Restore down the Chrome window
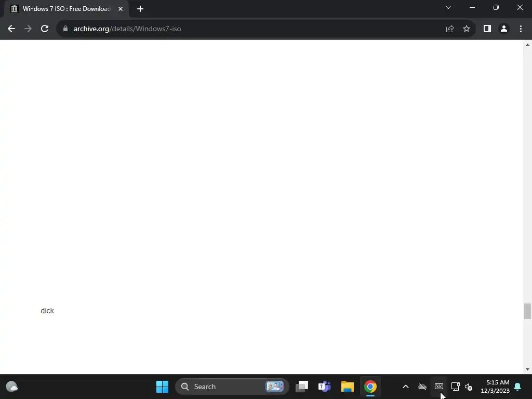 496,7
